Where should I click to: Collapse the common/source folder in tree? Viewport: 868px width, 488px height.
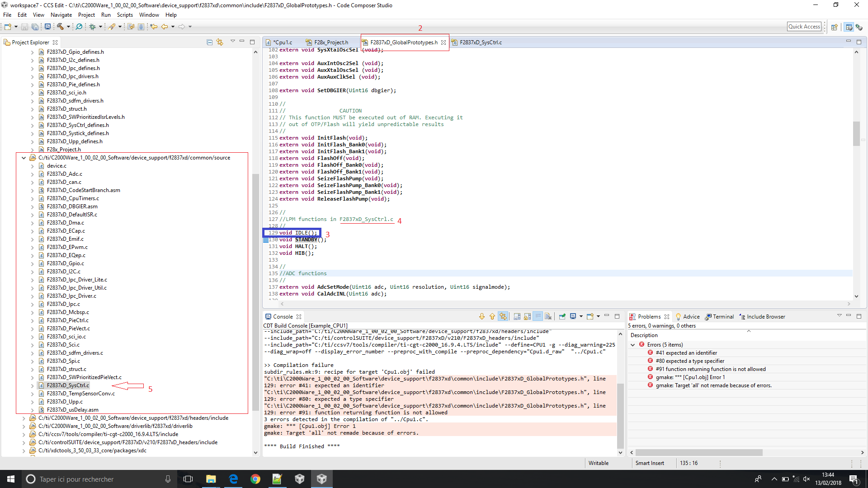click(x=24, y=158)
